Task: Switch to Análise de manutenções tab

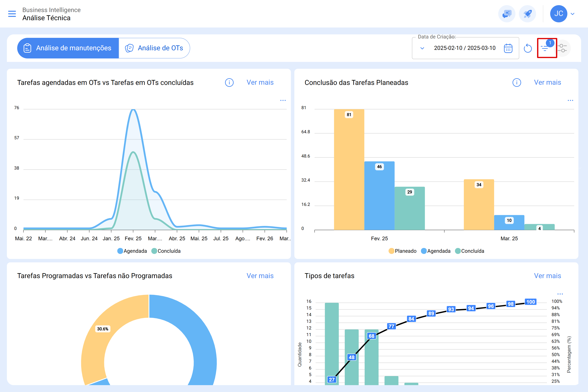Action: (x=68, y=48)
